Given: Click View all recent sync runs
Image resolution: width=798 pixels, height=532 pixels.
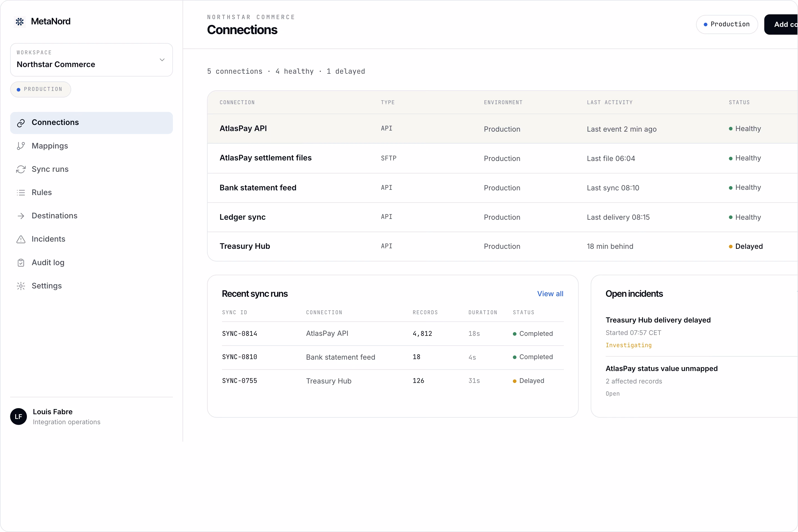Looking at the screenshot, I should (550, 294).
